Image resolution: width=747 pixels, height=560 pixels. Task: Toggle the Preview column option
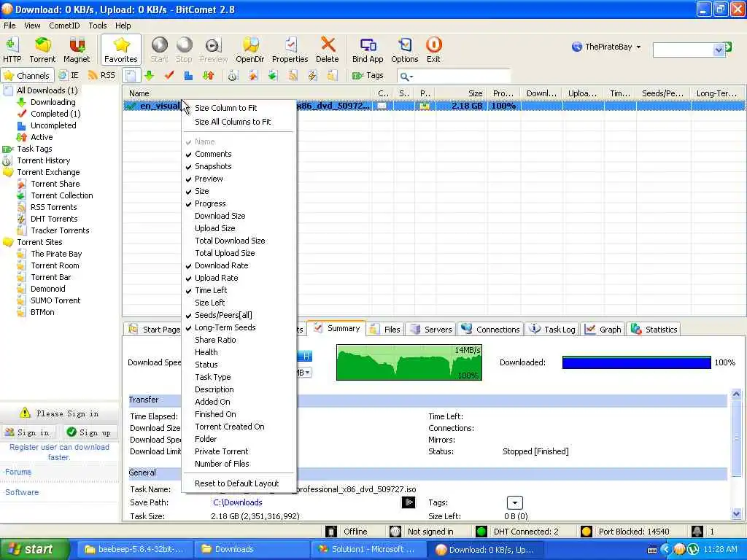pos(209,179)
